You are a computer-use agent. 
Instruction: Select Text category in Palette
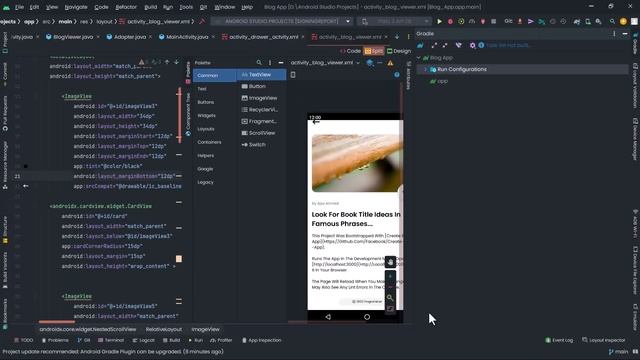(x=202, y=89)
